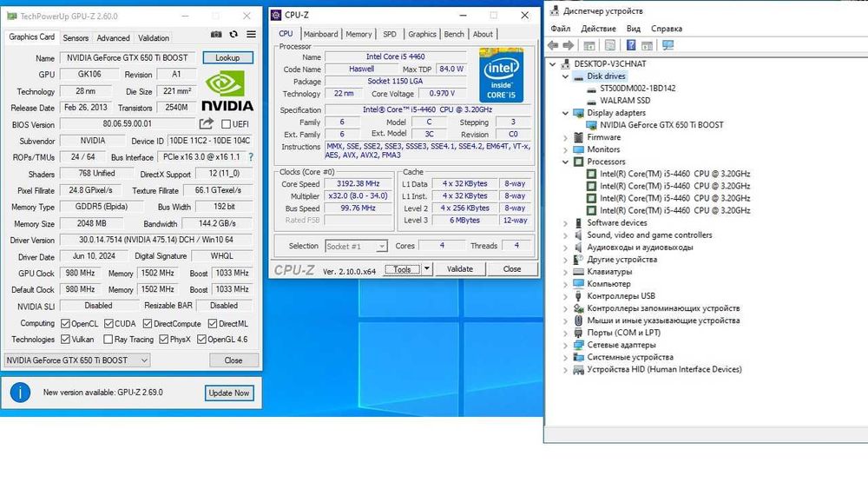The height and width of the screenshot is (489, 868).
Task: Click the Validate button in CPU-Z
Action: coord(460,269)
